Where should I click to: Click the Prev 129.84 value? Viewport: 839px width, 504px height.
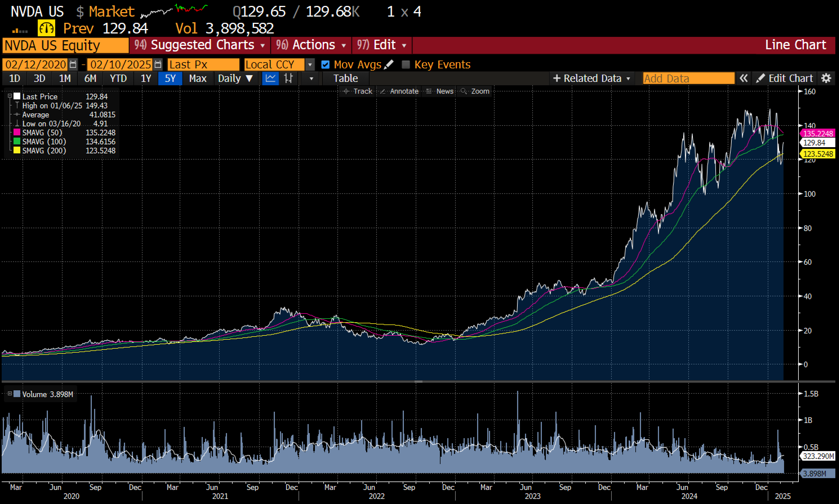coord(125,28)
